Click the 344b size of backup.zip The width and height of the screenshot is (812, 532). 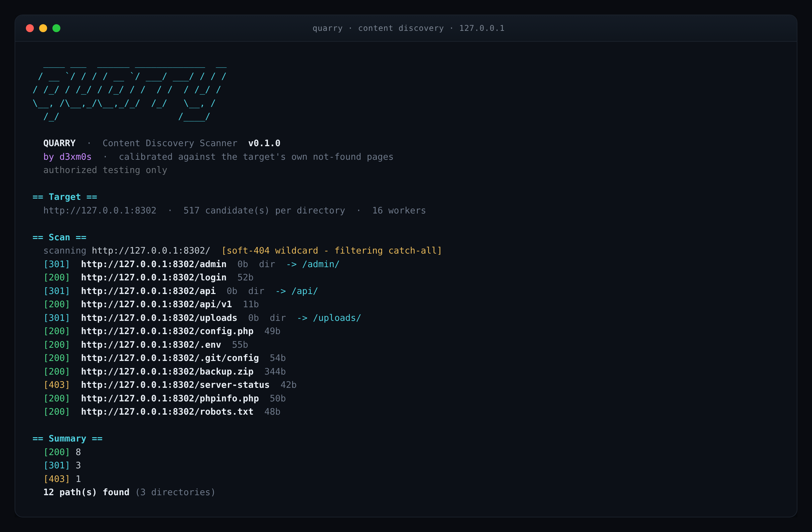pyautogui.click(x=275, y=371)
